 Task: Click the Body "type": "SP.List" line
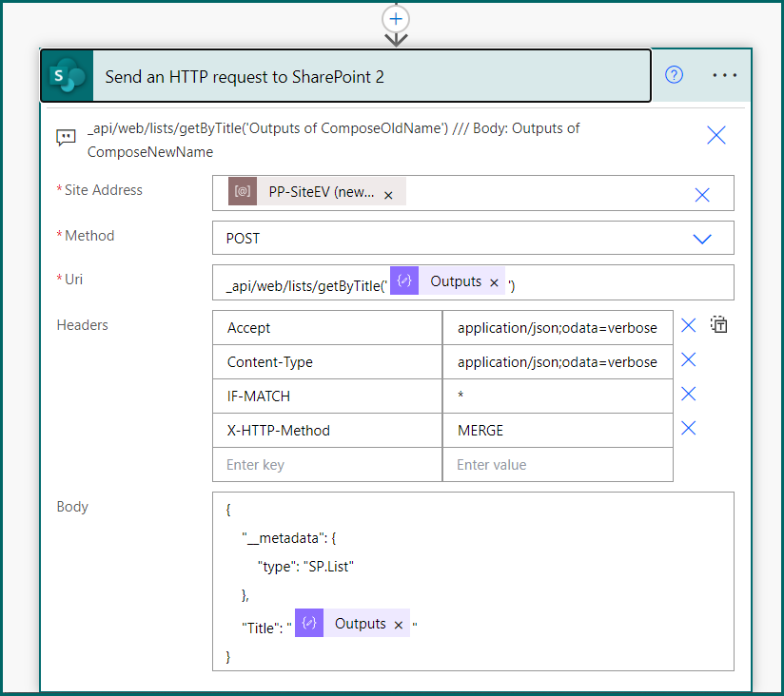[305, 567]
